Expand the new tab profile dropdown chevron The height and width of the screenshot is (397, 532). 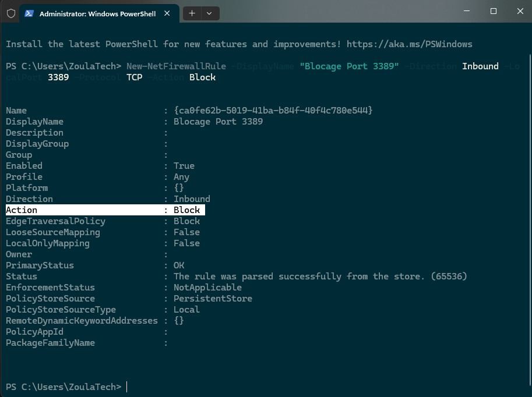coord(209,13)
